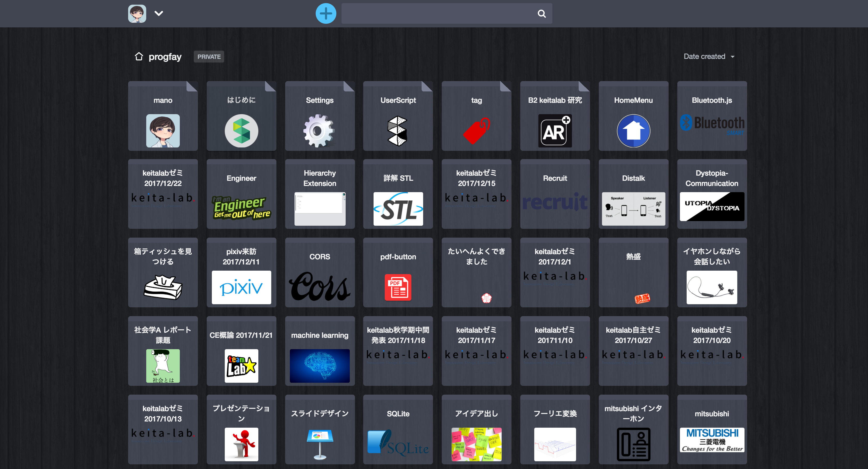Click the home icon beside progfay
The height and width of the screenshot is (469, 868).
pos(139,57)
